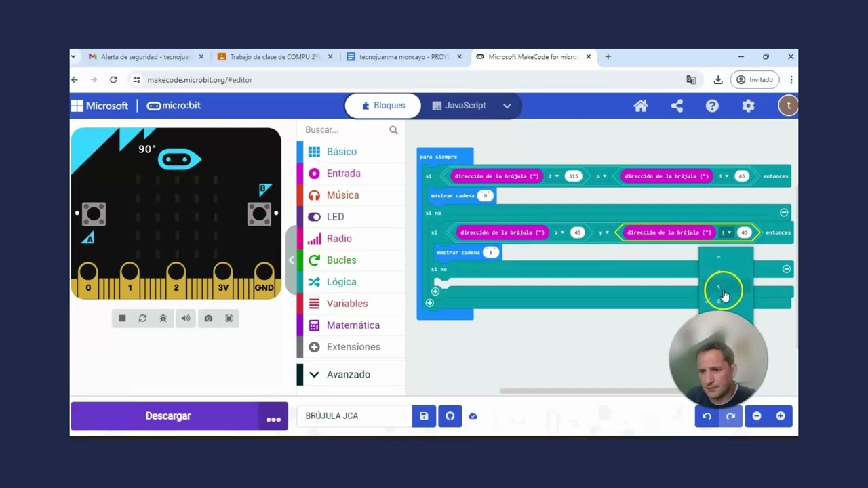Edit the project name BRÚJULA JCA
Screen dimensions: 868x488
coord(354,415)
